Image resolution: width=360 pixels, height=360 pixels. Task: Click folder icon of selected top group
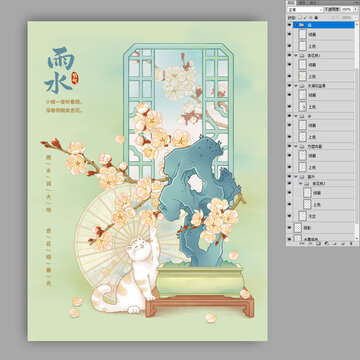(301, 25)
